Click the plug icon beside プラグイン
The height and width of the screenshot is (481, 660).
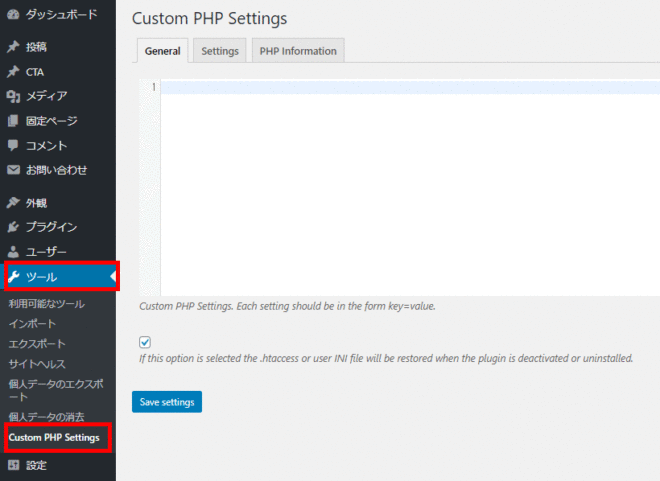pyautogui.click(x=13, y=227)
